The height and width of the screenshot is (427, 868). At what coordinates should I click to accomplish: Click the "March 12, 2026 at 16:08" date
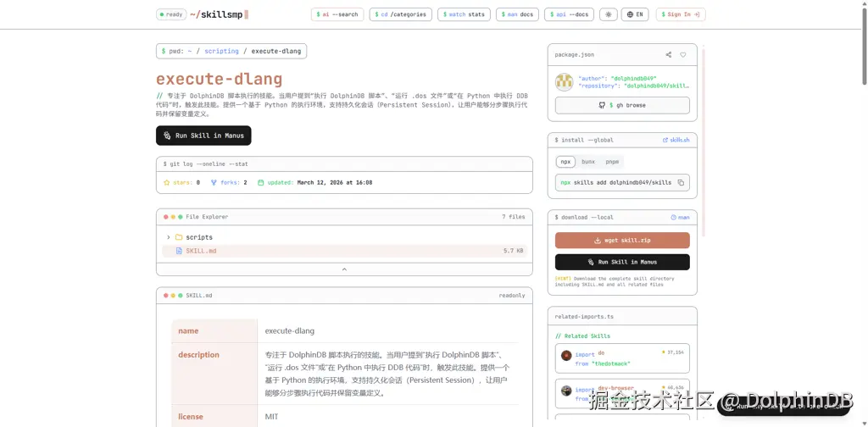coord(334,182)
